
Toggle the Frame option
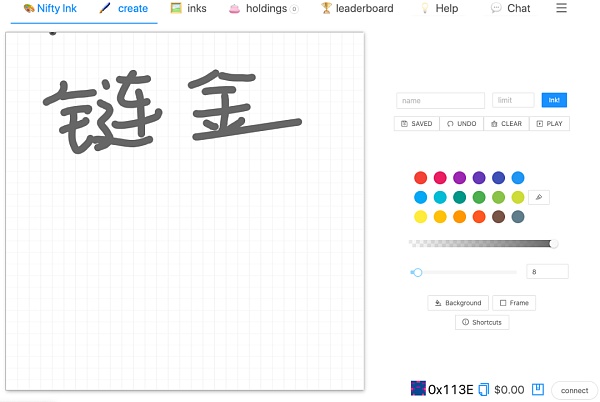click(514, 302)
